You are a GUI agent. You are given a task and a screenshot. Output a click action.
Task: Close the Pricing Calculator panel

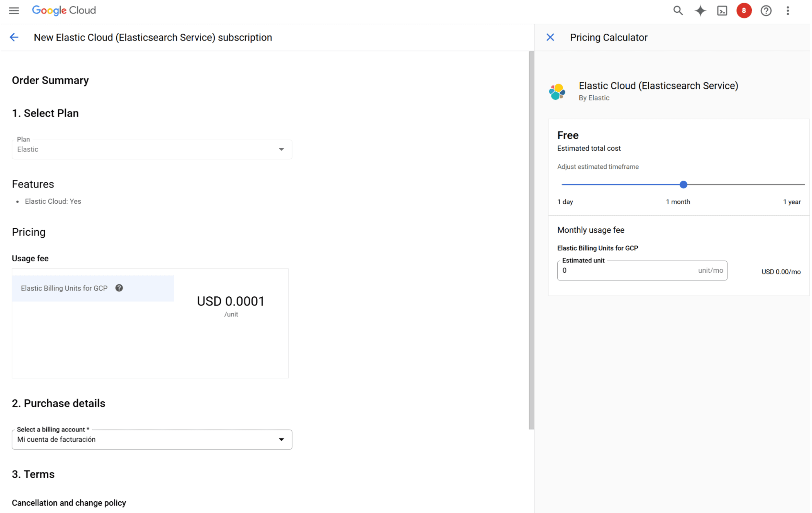(x=550, y=37)
